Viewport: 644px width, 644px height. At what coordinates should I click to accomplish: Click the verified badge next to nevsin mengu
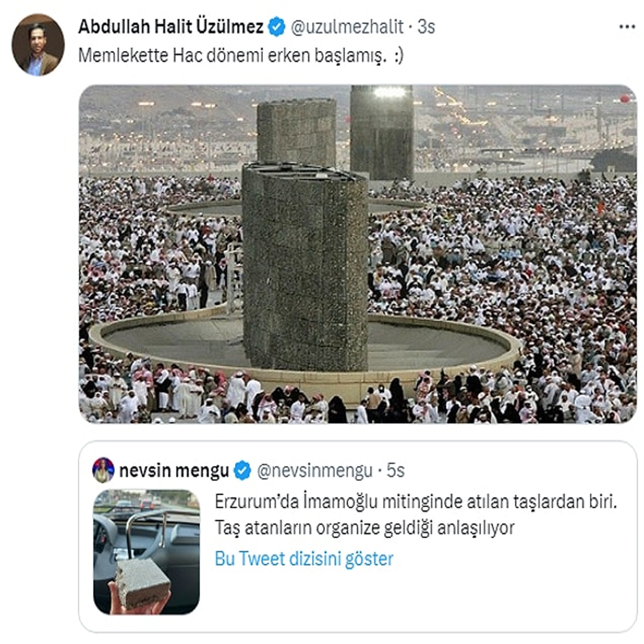[243, 471]
